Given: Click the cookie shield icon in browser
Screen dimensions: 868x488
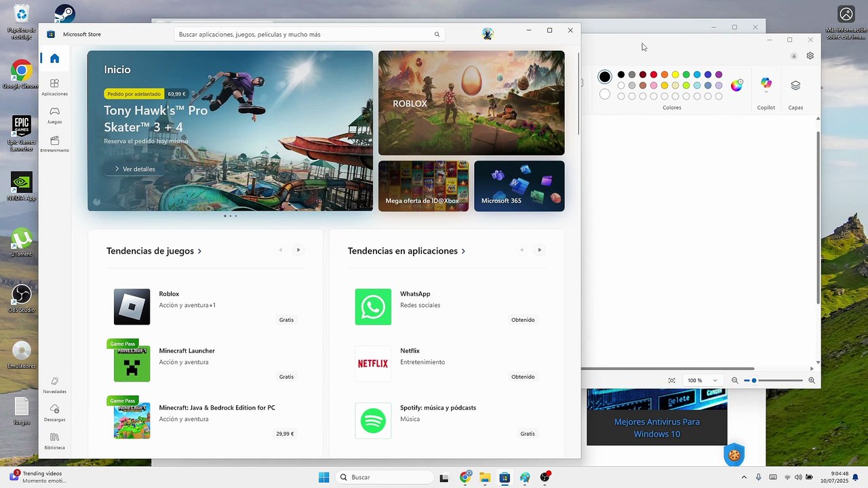Looking at the screenshot, I should click(x=734, y=455).
